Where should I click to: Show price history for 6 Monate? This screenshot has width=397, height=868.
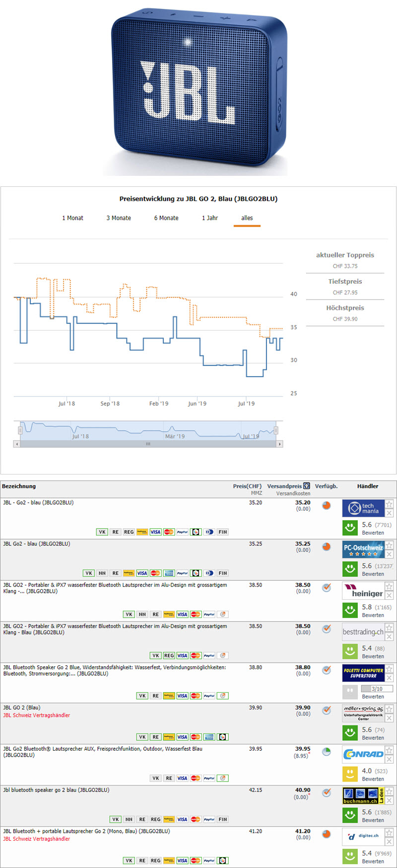click(x=166, y=218)
